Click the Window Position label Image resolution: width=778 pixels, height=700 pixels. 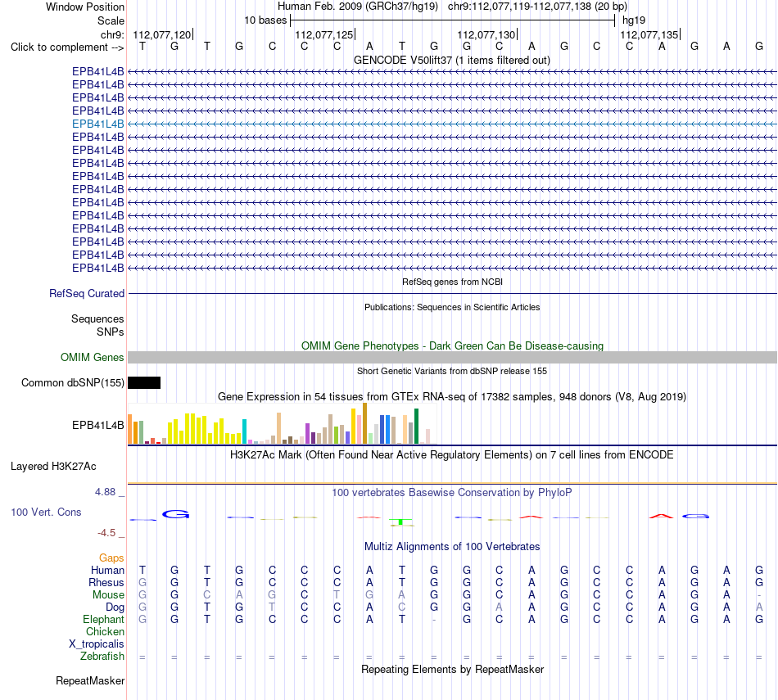click(x=85, y=7)
